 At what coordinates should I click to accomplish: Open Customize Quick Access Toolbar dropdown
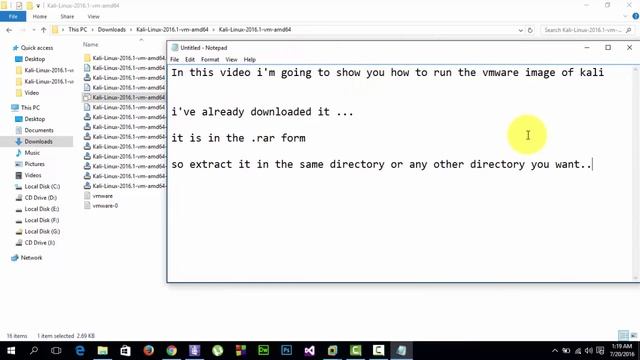click(x=38, y=6)
